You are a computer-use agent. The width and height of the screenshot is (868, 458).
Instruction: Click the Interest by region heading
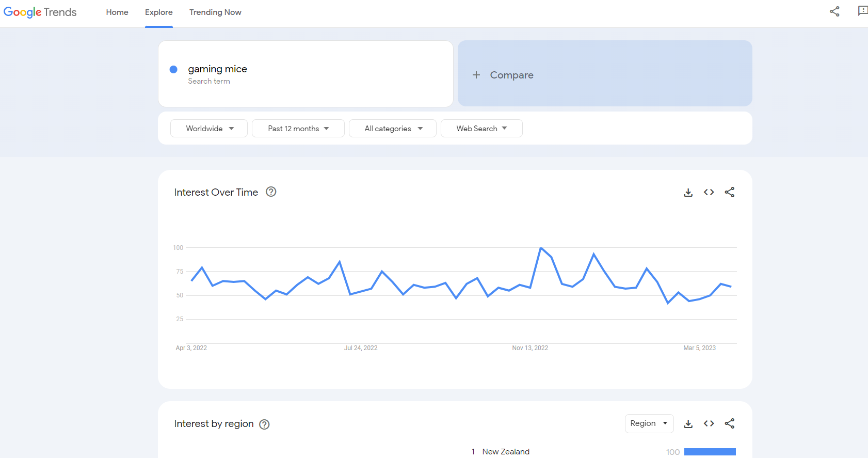pyautogui.click(x=214, y=424)
